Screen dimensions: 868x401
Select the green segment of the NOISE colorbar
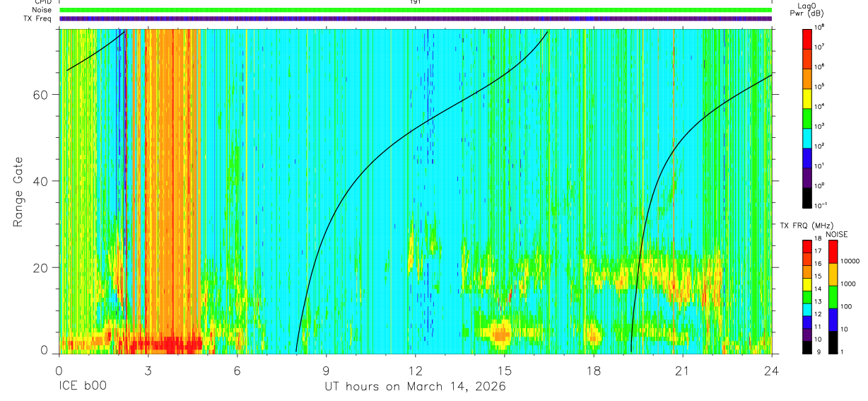coord(834,296)
